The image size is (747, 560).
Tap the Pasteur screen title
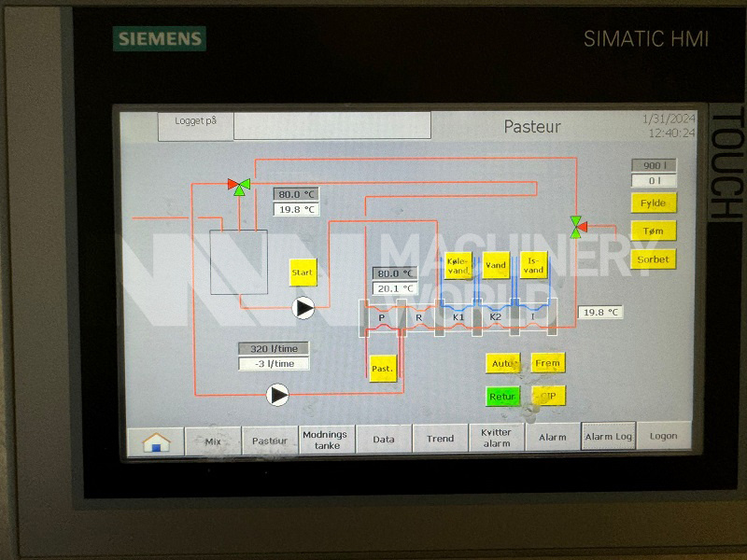(532, 127)
